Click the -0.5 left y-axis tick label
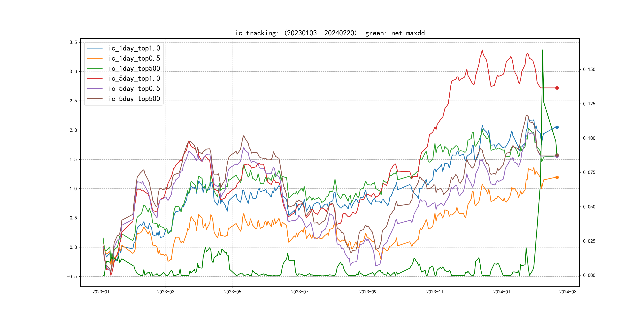Screen dimensions: 644x322 click(72, 276)
